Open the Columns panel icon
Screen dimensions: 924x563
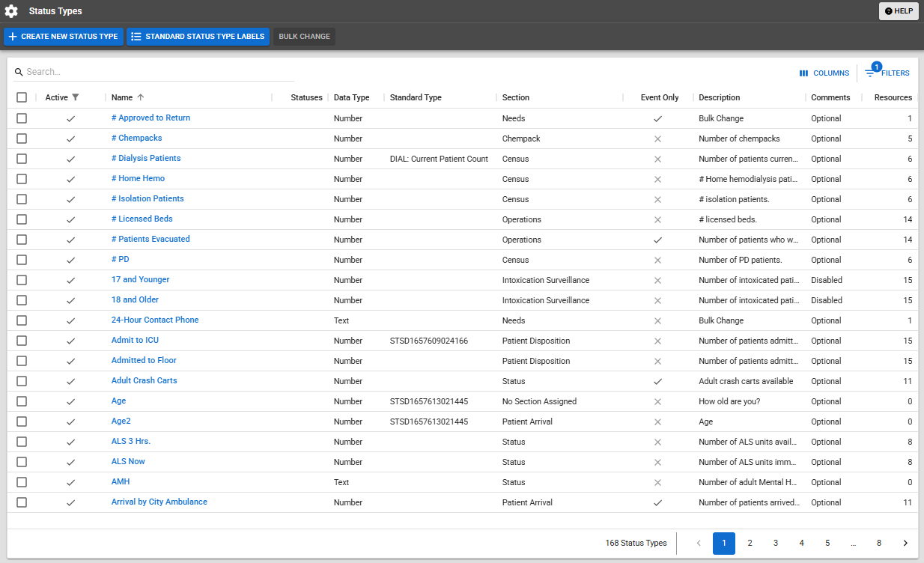pyautogui.click(x=803, y=73)
